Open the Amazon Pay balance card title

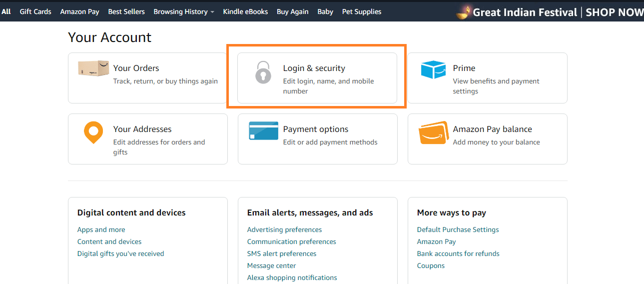pyautogui.click(x=493, y=129)
